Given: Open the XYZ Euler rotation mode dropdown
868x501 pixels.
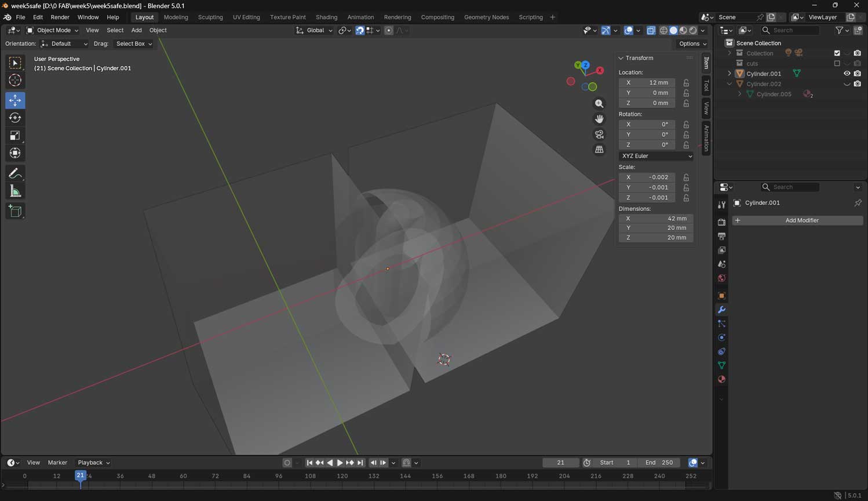Looking at the screenshot, I should (x=656, y=156).
